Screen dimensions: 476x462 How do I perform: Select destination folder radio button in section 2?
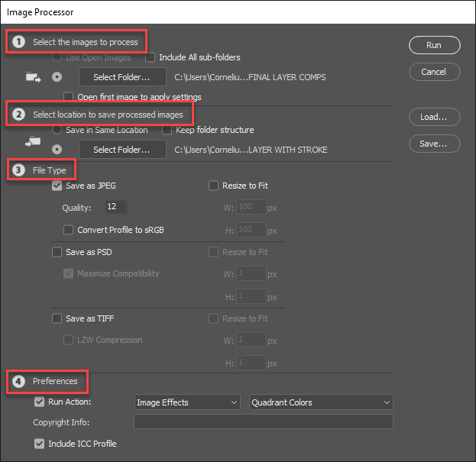[x=57, y=150]
